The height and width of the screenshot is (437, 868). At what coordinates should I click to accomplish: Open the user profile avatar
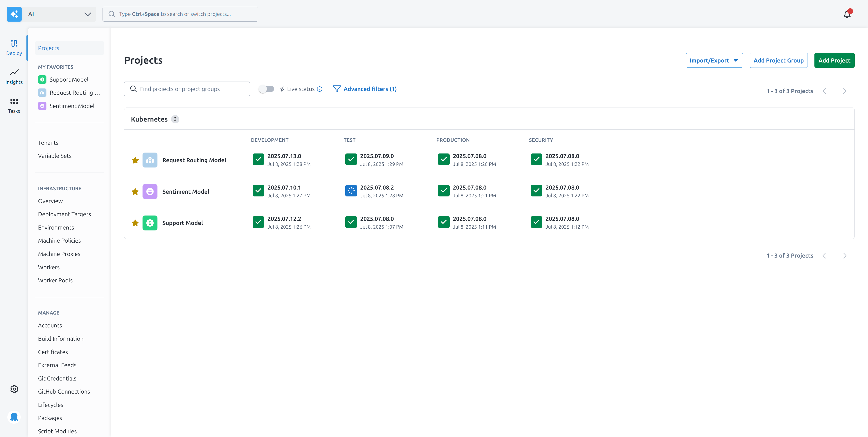click(x=14, y=417)
